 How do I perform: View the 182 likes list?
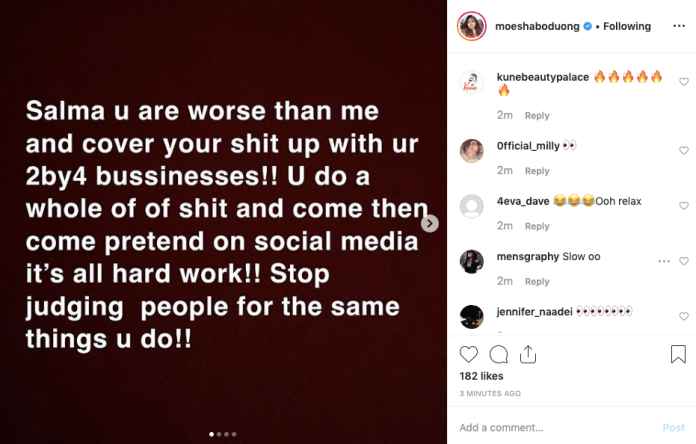481,376
